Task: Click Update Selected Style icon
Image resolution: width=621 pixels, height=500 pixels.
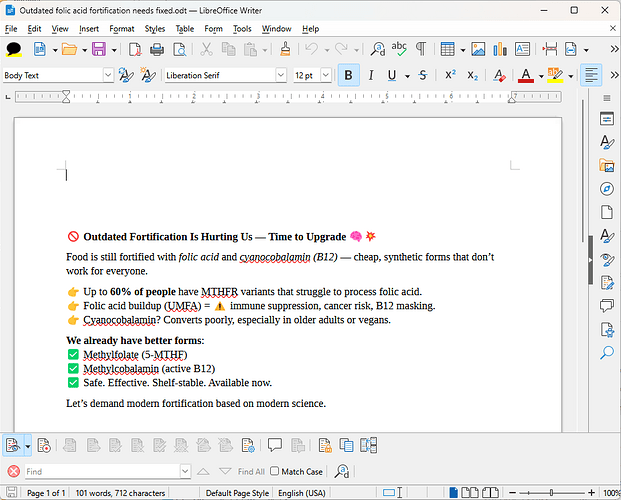Action: point(126,75)
